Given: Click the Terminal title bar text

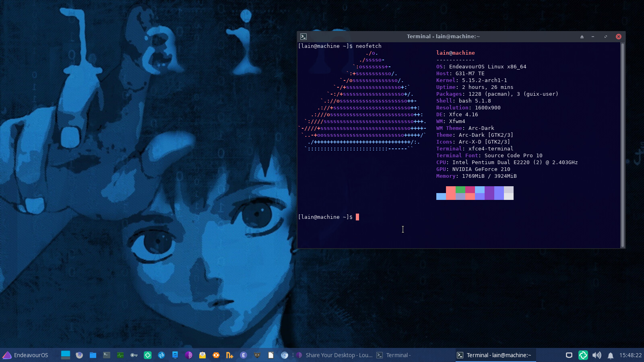Looking at the screenshot, I should 443,37.
